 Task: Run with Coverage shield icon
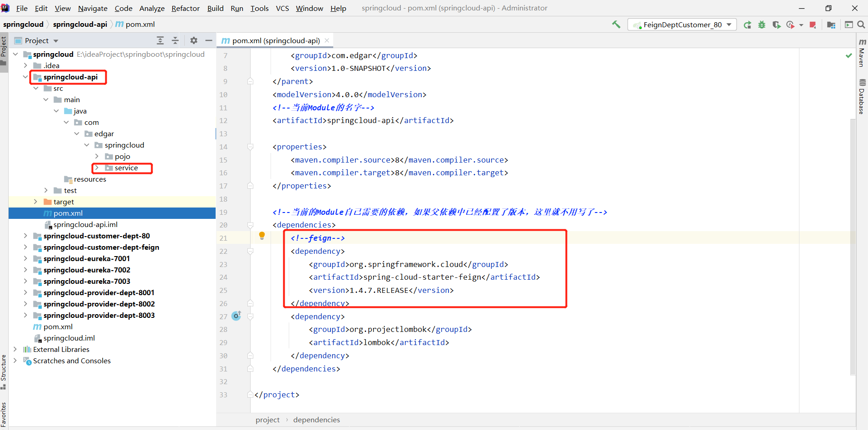[x=776, y=25]
